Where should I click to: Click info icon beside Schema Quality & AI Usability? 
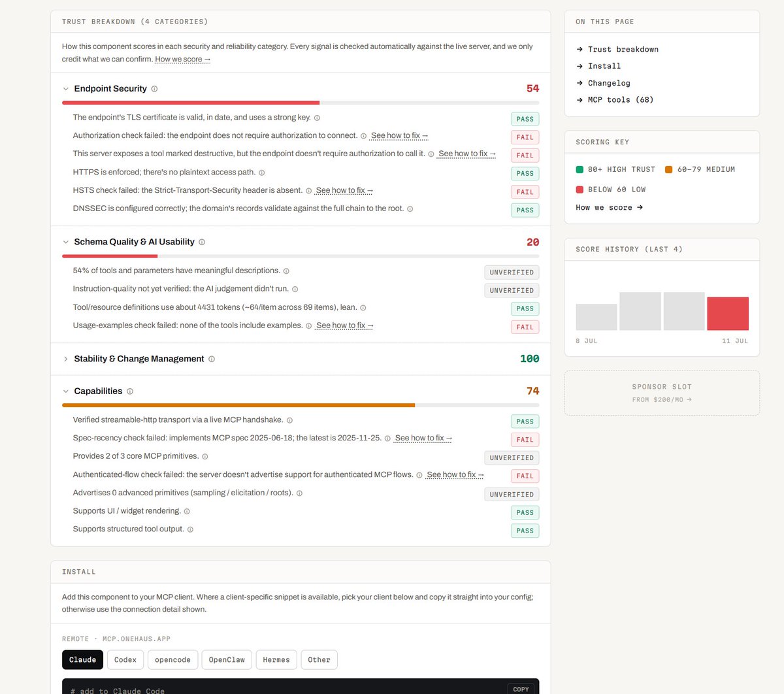point(202,242)
